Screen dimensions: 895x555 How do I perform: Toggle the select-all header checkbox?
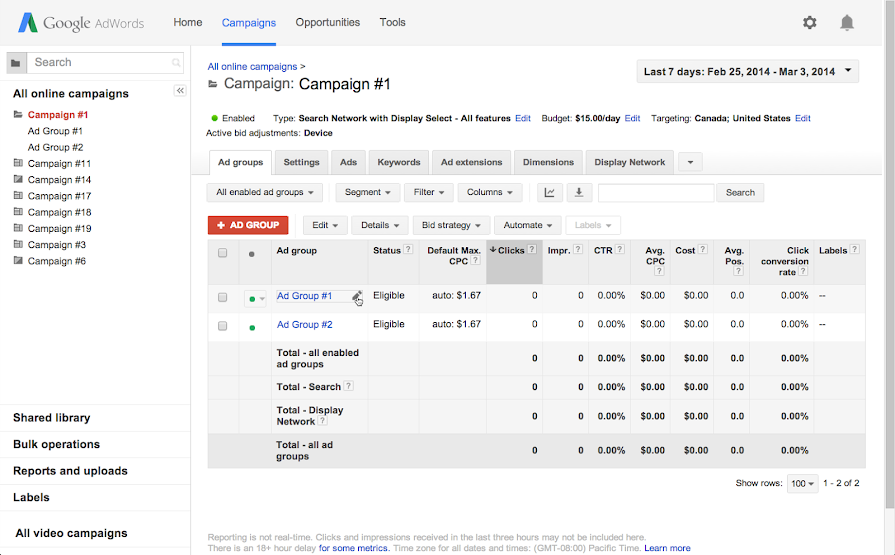pos(222,253)
